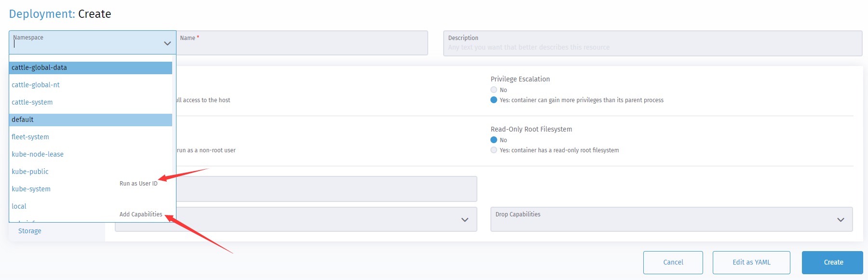Image resolution: width=868 pixels, height=280 pixels.
Task: Select kube-node-lease namespace
Action: [91, 154]
